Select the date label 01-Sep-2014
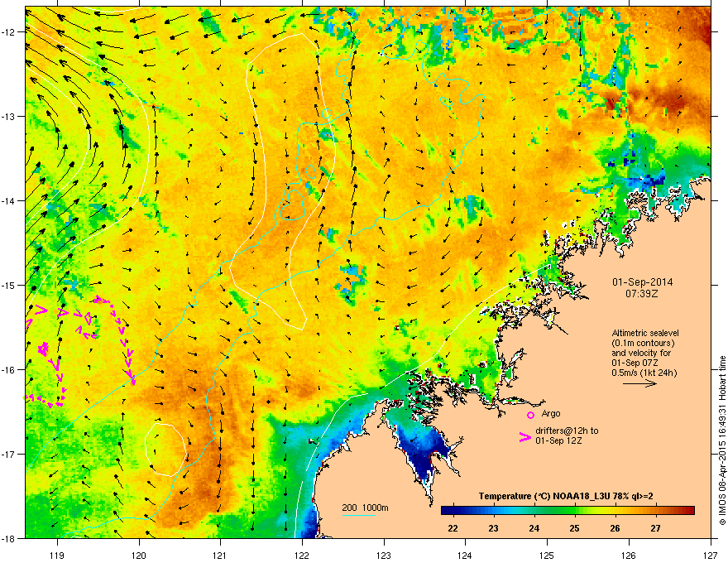Image resolution: width=728 pixels, height=563 pixels. pos(642,282)
